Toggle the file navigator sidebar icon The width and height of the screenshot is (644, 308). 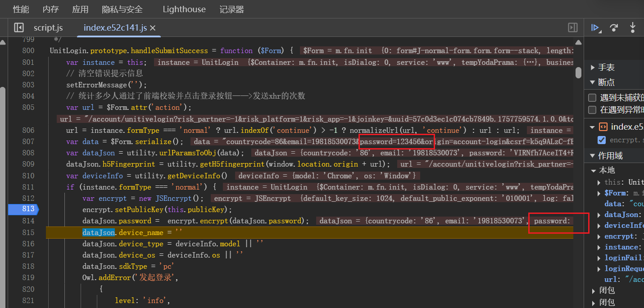(18, 28)
